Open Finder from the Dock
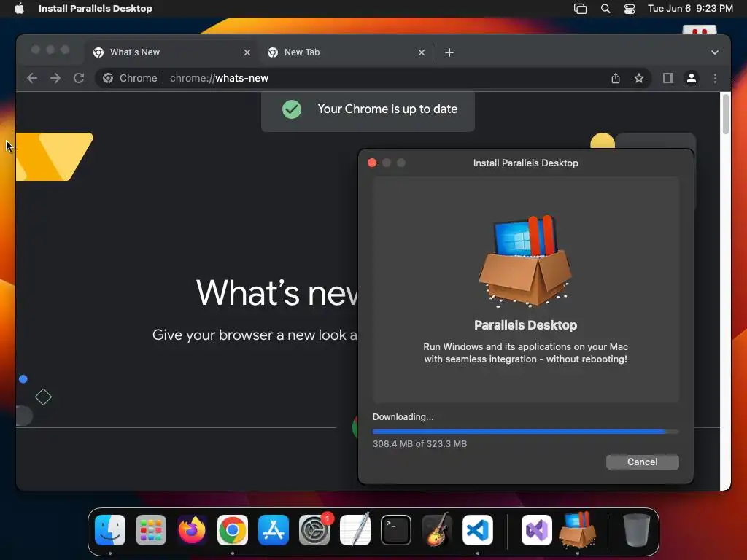 (110, 530)
